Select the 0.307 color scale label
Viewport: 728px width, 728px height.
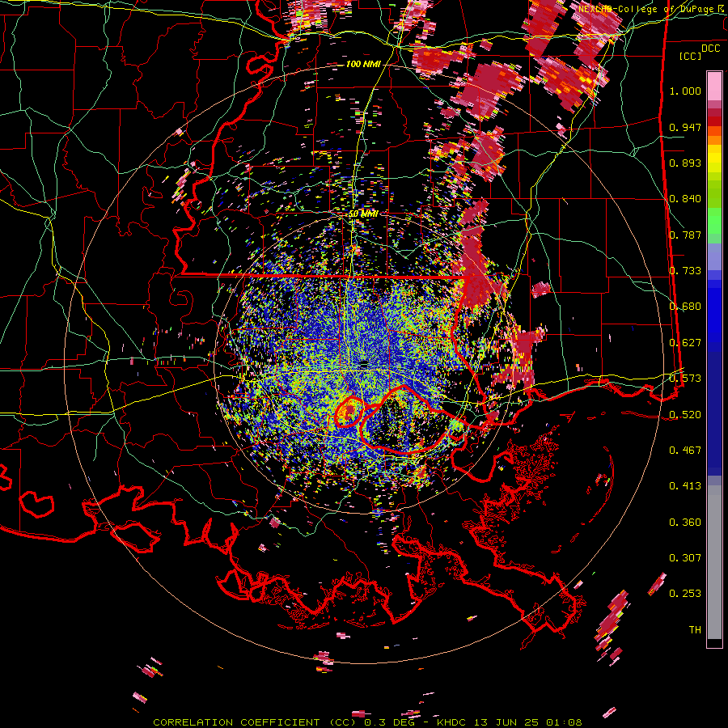tap(685, 558)
